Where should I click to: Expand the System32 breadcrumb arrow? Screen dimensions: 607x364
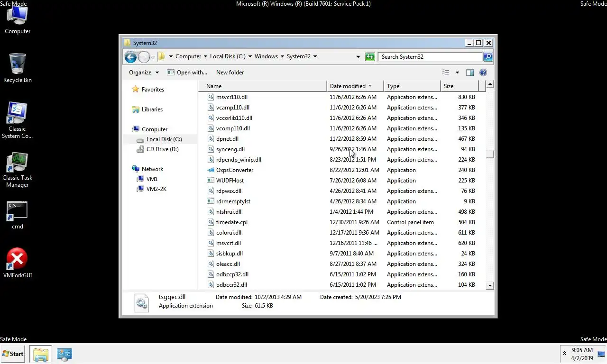coord(315,56)
